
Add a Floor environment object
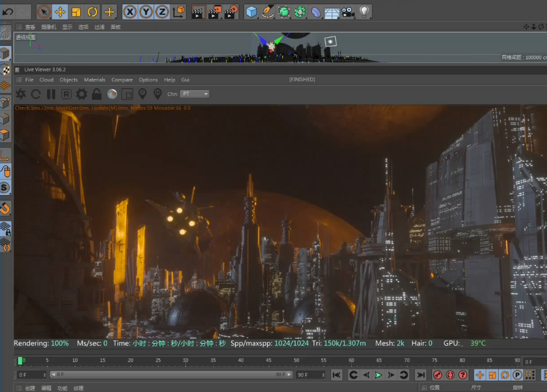[332, 13]
